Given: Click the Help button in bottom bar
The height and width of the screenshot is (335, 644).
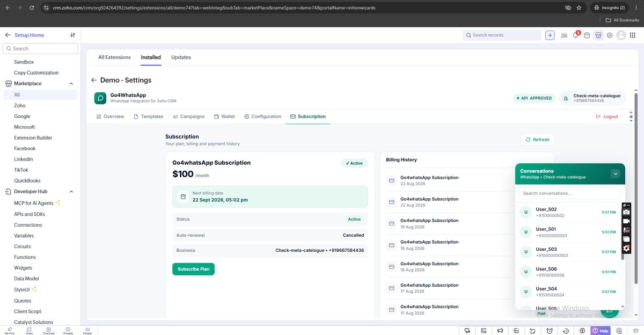Looking at the screenshot, I should point(601,331).
